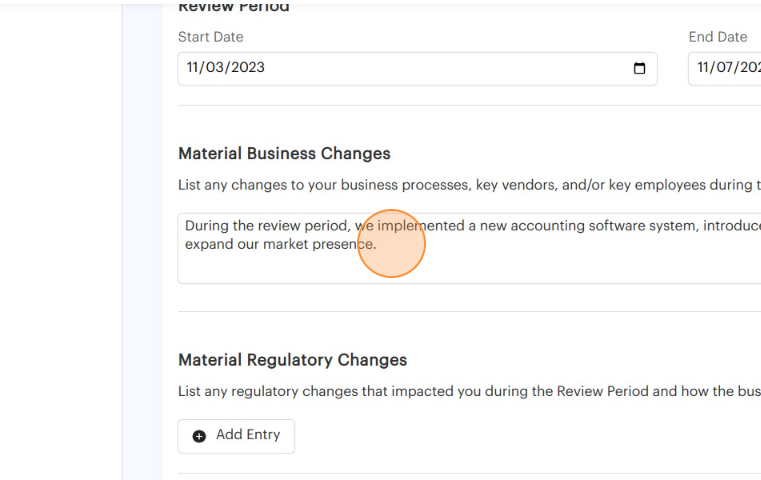The width and height of the screenshot is (761, 480).
Task: Select the month segment of End Date
Action: (705, 69)
